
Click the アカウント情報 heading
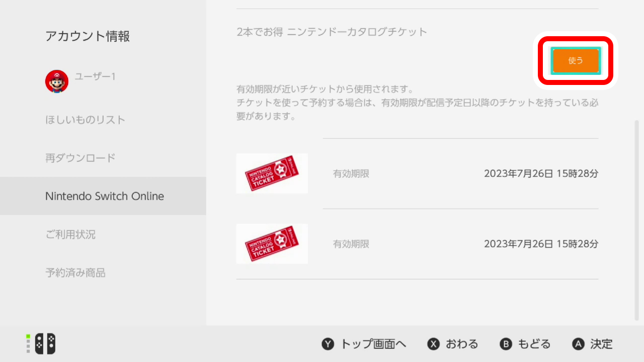[x=88, y=36]
